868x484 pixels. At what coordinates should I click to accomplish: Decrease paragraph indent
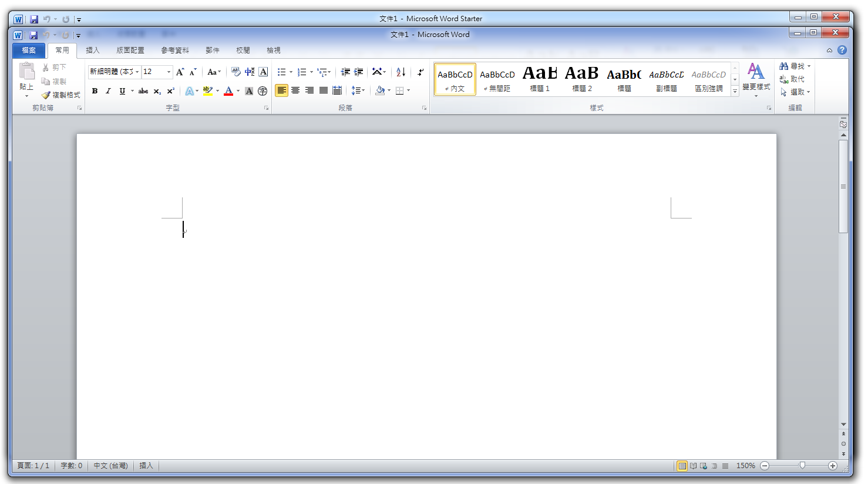(x=345, y=72)
